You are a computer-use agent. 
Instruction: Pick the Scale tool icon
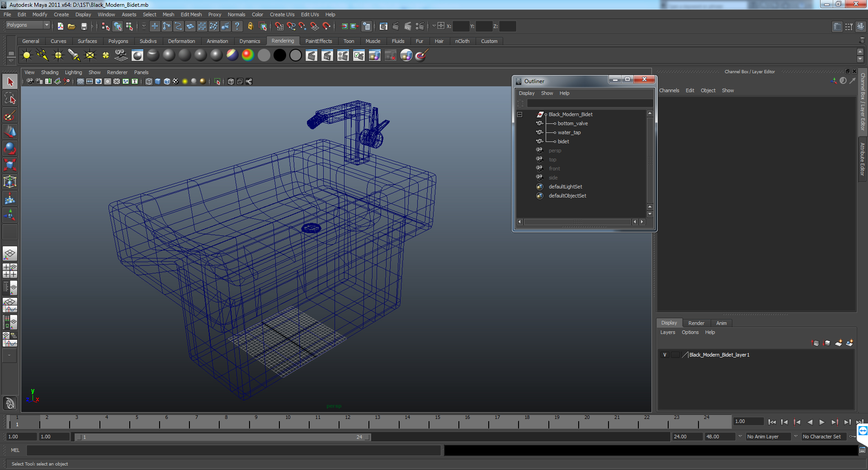pyautogui.click(x=10, y=165)
